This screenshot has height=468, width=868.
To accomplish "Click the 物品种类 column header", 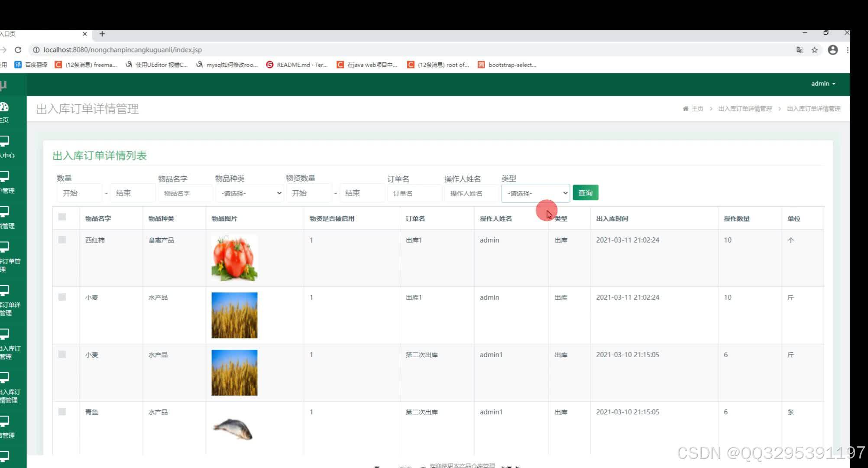I will click(x=161, y=219).
